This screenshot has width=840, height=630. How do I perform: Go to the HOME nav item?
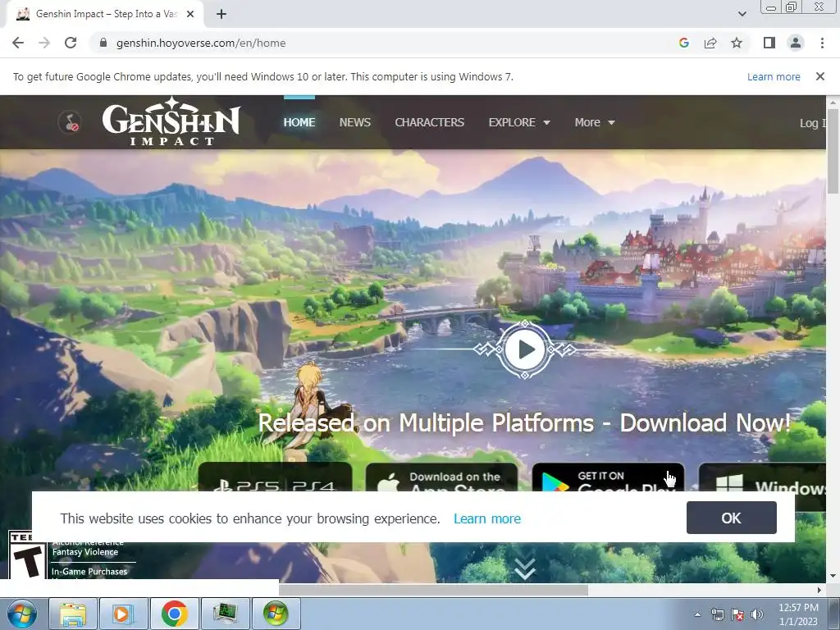tap(299, 122)
